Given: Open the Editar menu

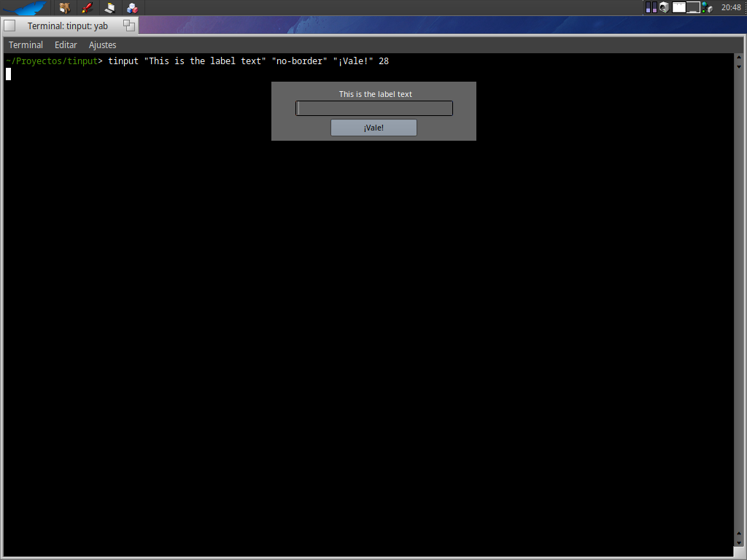Looking at the screenshot, I should tap(66, 44).
